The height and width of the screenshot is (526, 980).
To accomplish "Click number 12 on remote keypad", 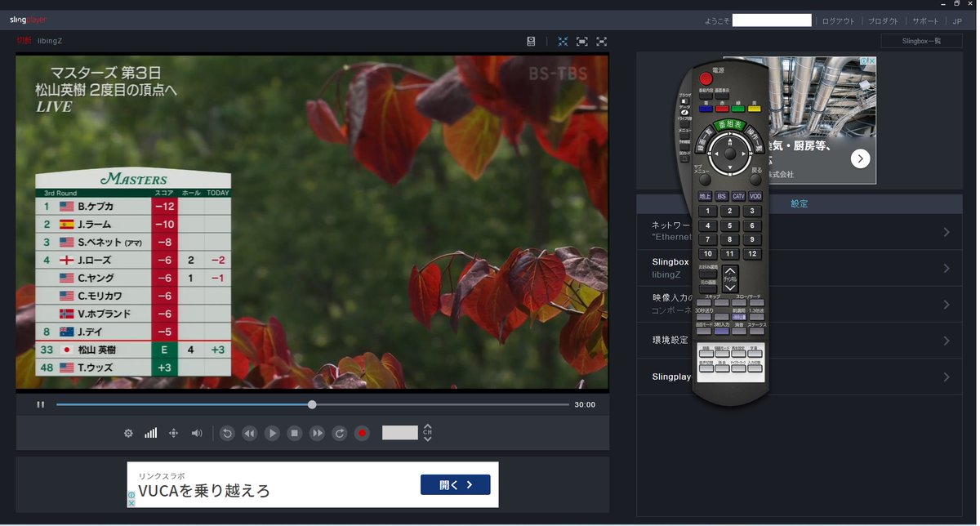I will pos(752,254).
